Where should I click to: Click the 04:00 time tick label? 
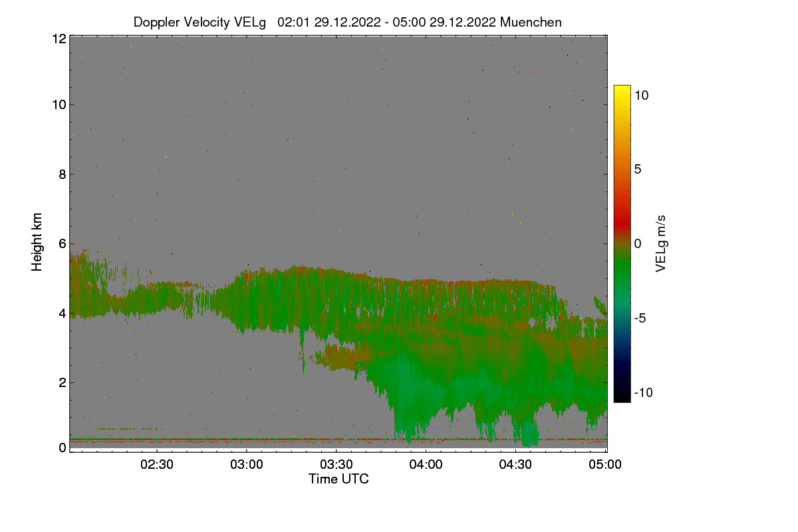coord(426,465)
